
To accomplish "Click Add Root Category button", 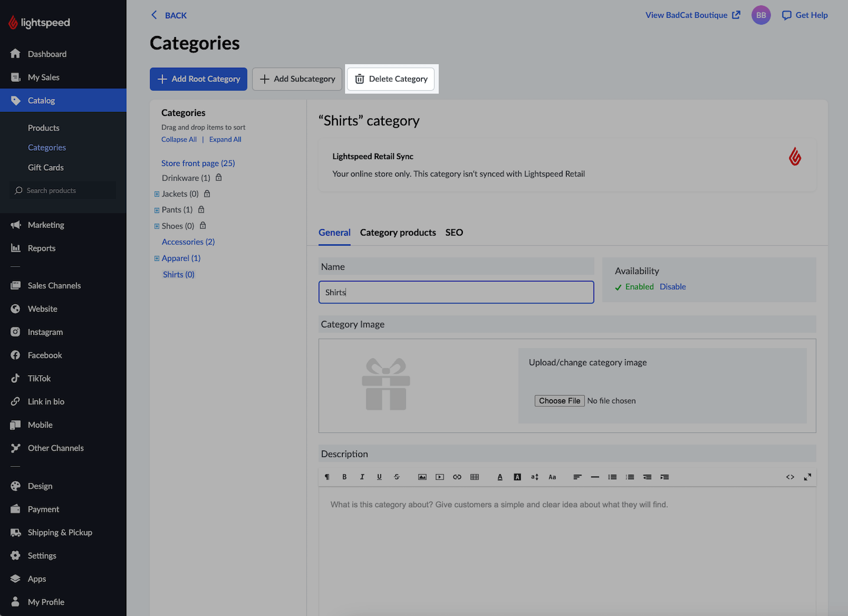I will click(x=198, y=79).
